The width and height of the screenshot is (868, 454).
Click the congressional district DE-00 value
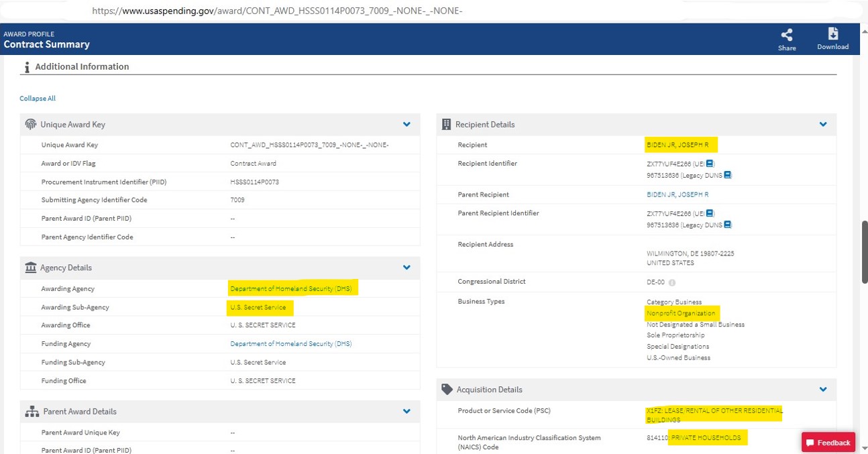[x=655, y=282]
